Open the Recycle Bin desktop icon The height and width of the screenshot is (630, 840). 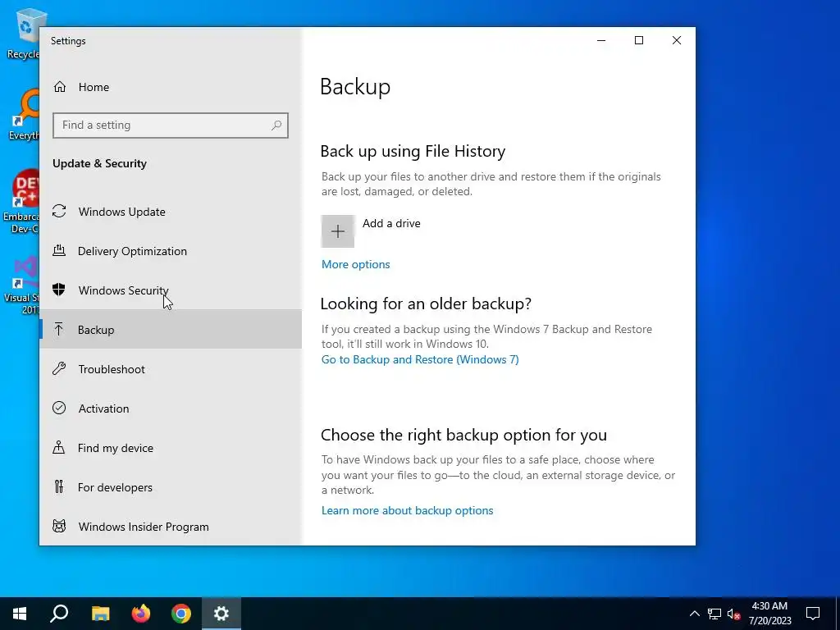click(24, 34)
